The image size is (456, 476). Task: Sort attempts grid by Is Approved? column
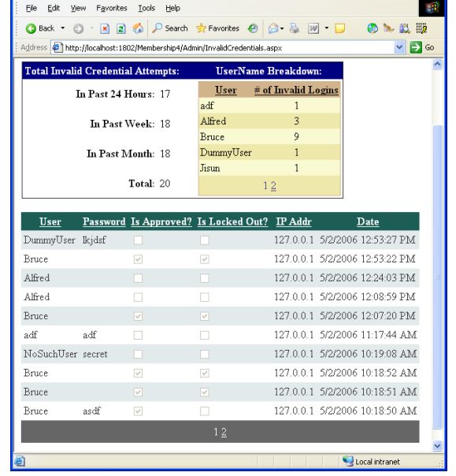tap(161, 221)
